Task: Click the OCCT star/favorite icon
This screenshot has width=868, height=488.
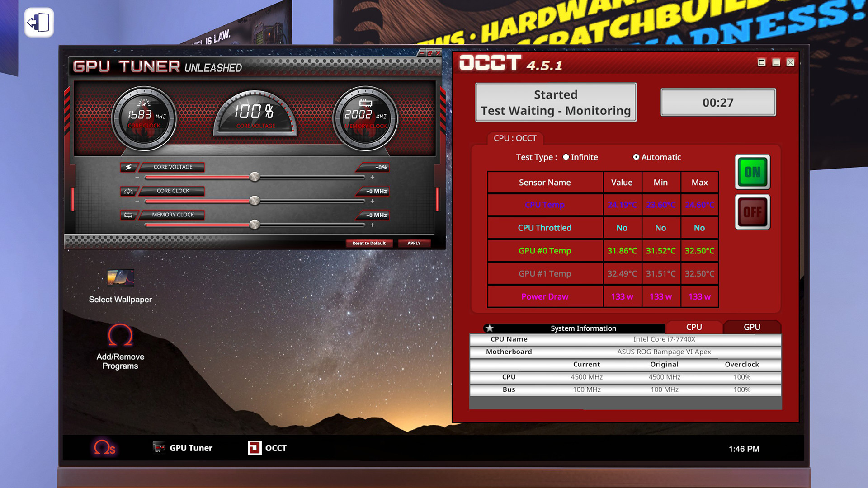Action: tap(490, 327)
